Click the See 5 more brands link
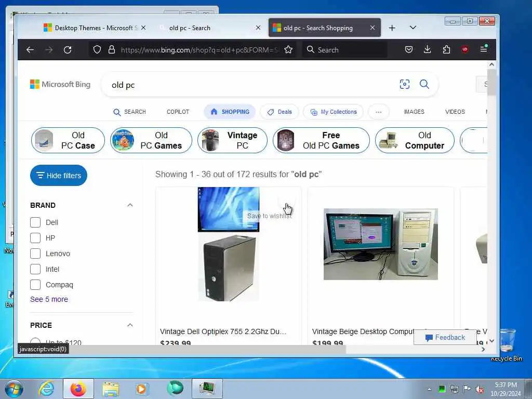The height and width of the screenshot is (399, 532). (x=49, y=299)
